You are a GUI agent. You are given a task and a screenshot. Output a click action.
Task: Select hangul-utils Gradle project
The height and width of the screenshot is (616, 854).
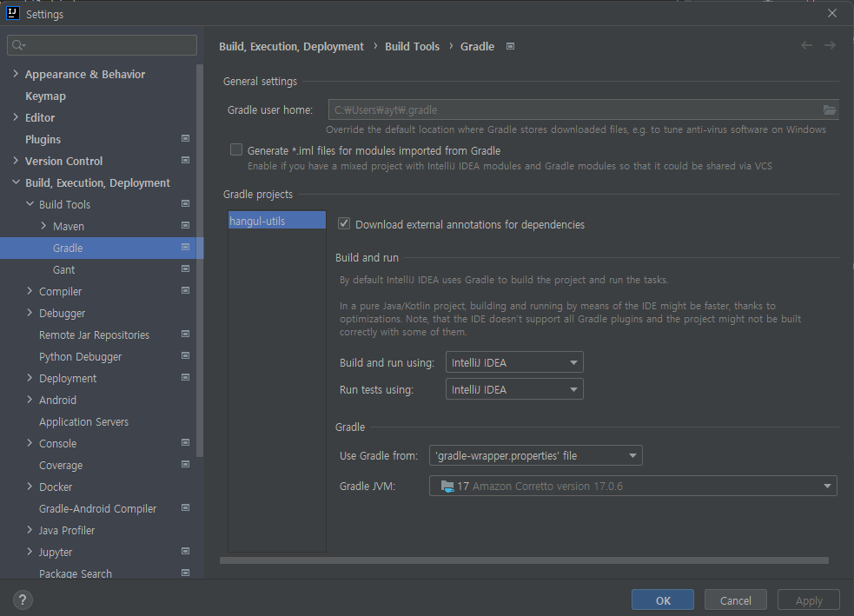276,221
